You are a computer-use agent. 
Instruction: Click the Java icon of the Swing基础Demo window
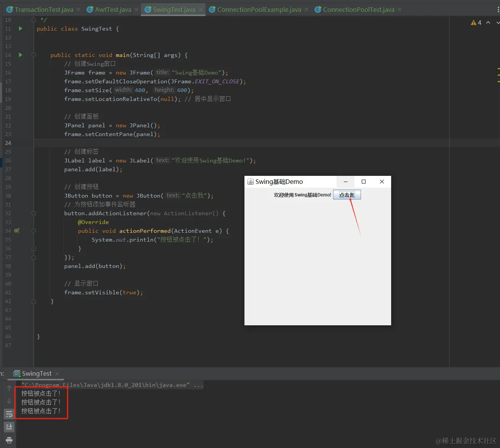click(x=251, y=182)
